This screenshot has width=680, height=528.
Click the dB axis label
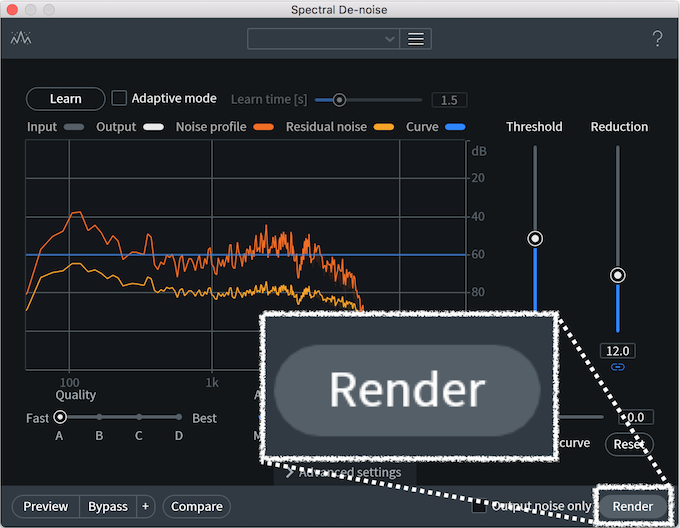[x=479, y=151]
